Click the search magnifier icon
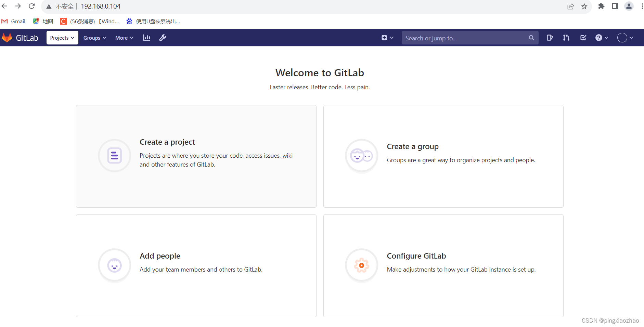This screenshot has height=327, width=644. (531, 38)
